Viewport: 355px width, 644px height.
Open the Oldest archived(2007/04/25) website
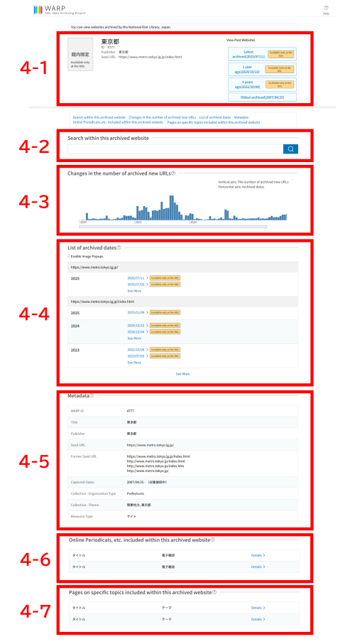(262, 97)
